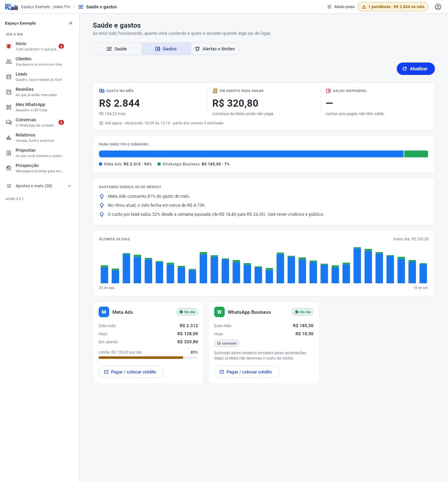
Task: Open the 1 pendência warning pill
Action: tap(393, 7)
